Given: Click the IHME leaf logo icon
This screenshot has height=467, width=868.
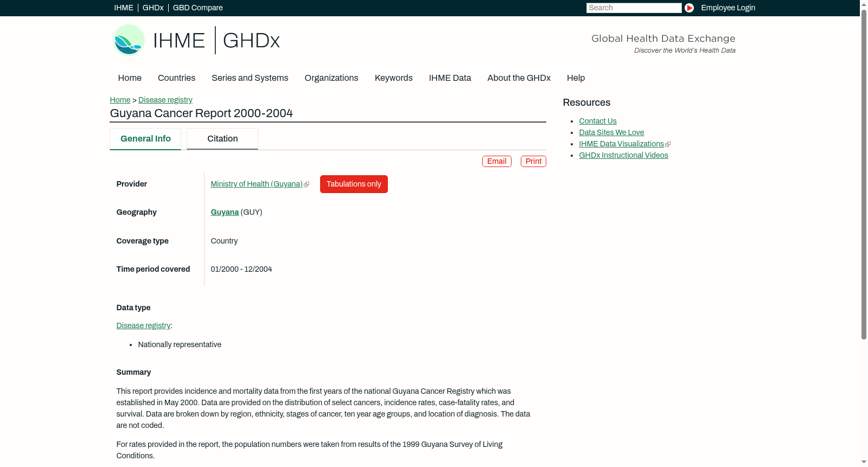Looking at the screenshot, I should pyautogui.click(x=129, y=40).
